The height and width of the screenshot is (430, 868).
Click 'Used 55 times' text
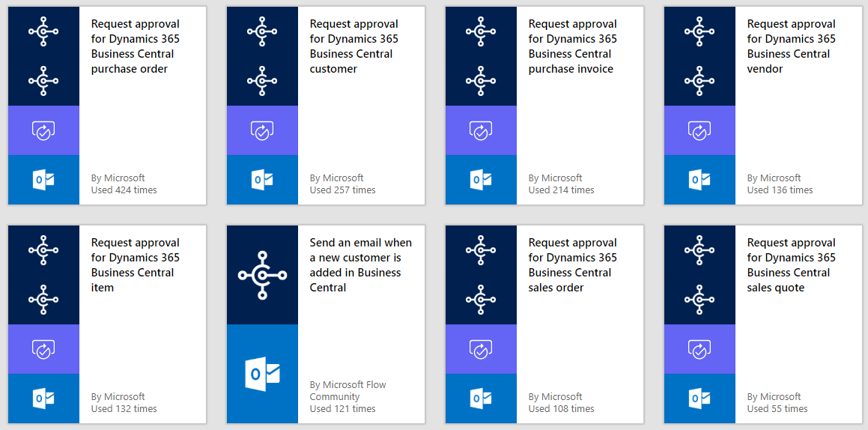(x=777, y=408)
